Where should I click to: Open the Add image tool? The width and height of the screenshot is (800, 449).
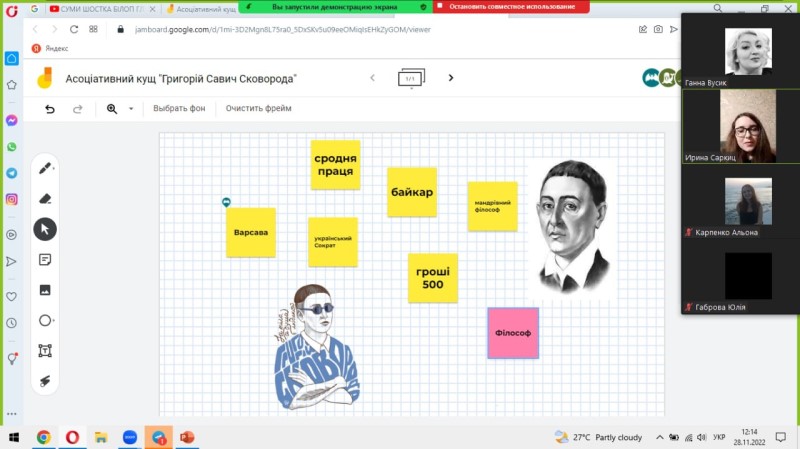(x=45, y=290)
